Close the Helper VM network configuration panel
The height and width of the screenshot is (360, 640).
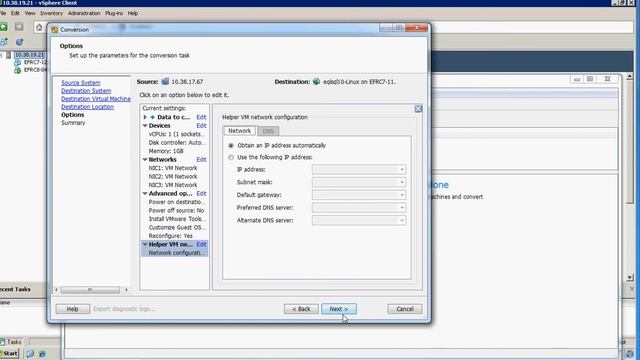tap(418, 109)
